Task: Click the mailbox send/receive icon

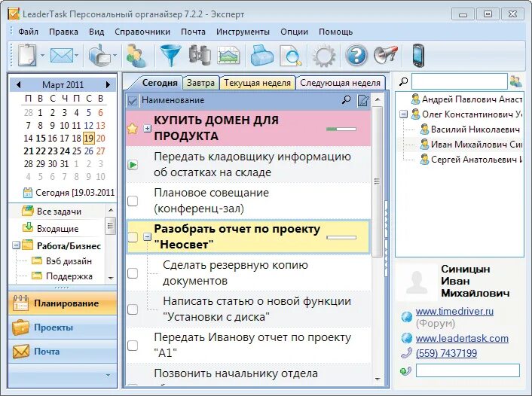Action: click(99, 55)
